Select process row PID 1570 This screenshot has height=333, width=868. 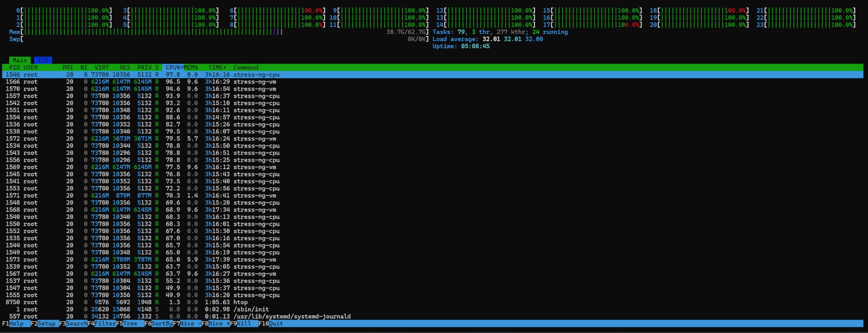432,89
